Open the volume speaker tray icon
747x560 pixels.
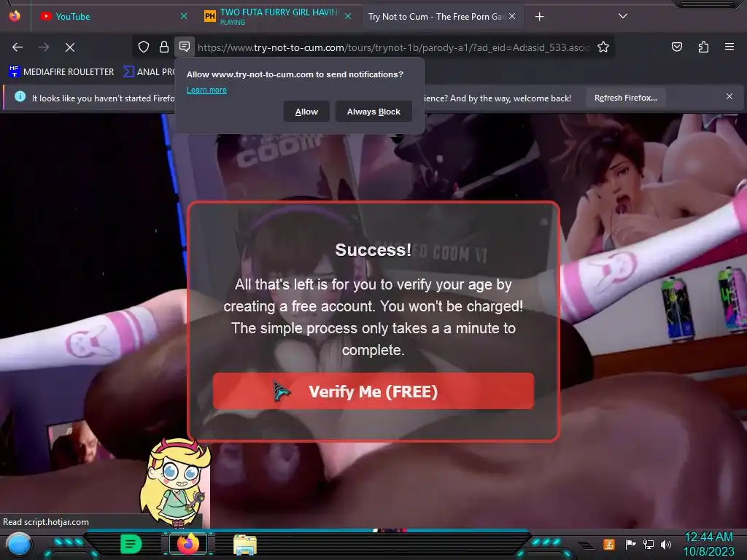click(666, 544)
